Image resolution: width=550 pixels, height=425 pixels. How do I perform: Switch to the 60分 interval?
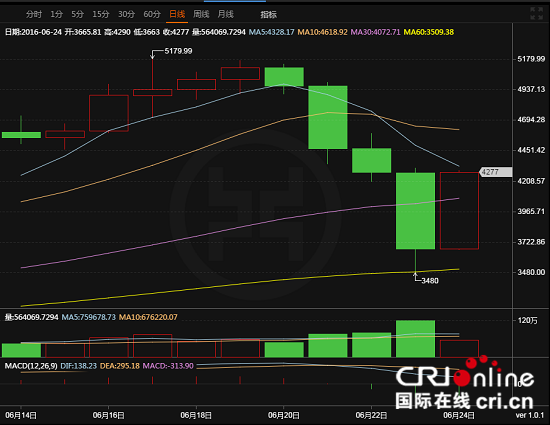point(152,14)
